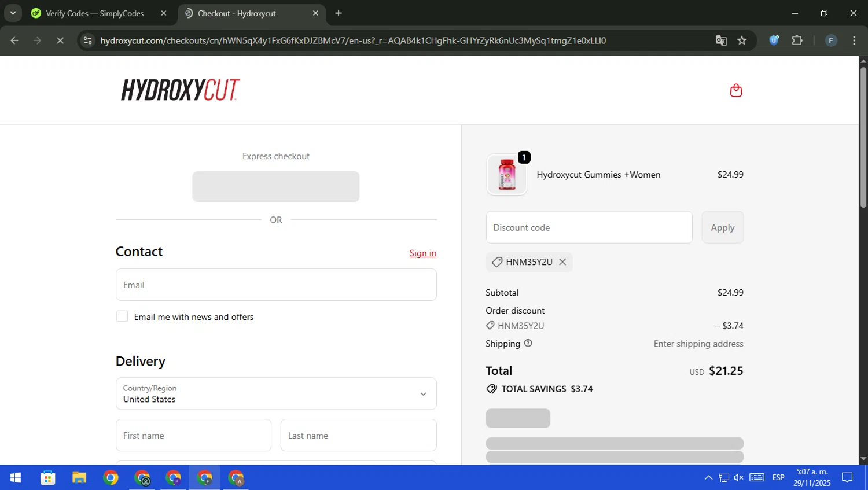Viewport: 868px width, 490px height.
Task: Click the shipping info question mark icon
Action: tap(528, 343)
